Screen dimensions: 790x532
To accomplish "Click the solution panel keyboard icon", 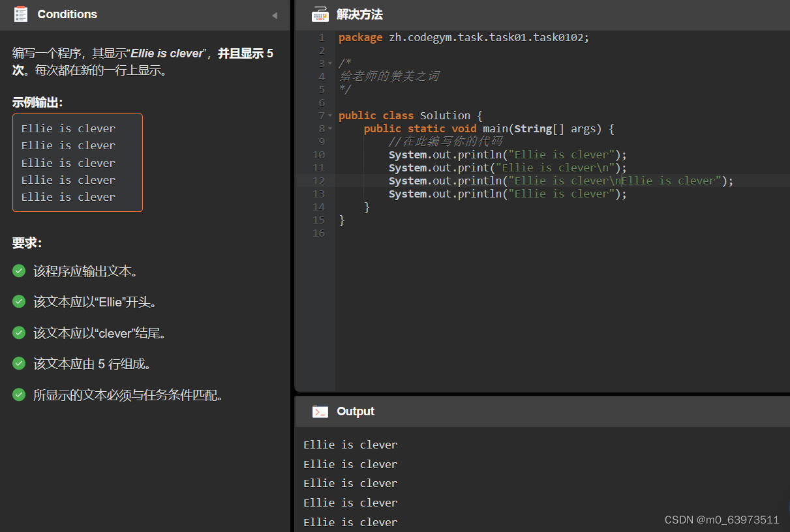I will 320,14.
